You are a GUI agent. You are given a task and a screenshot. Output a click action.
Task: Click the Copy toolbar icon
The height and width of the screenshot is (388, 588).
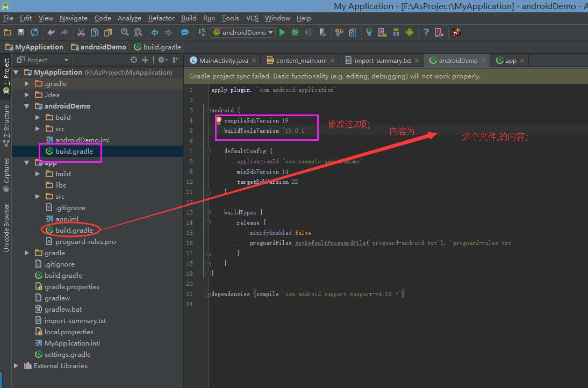coord(95,33)
